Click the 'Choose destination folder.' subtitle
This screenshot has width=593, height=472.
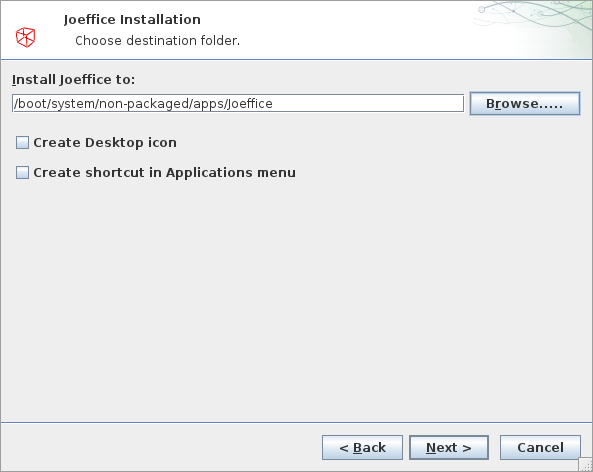click(157, 40)
